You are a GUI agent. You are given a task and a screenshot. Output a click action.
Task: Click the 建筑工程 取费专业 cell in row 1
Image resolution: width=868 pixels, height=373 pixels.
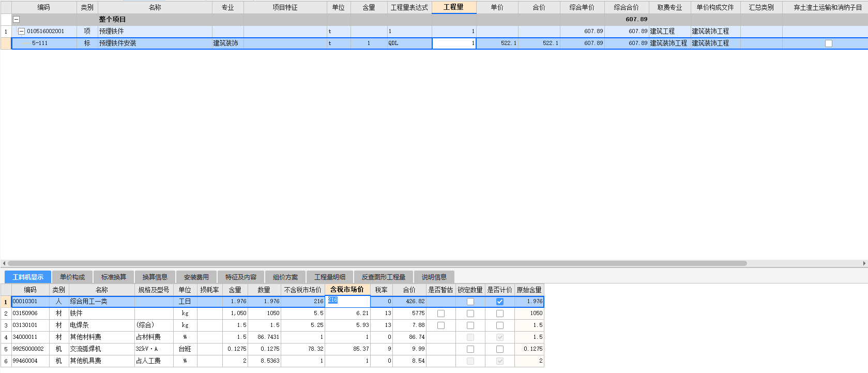tap(669, 31)
